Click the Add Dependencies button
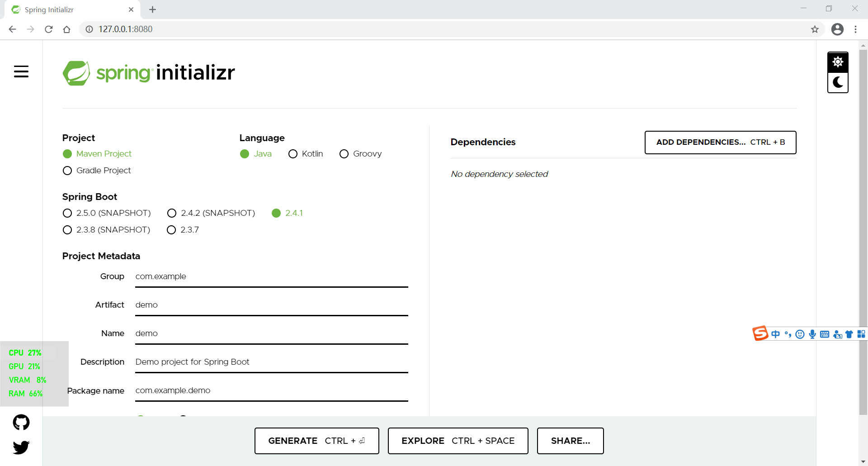This screenshot has height=466, width=868. click(720, 143)
